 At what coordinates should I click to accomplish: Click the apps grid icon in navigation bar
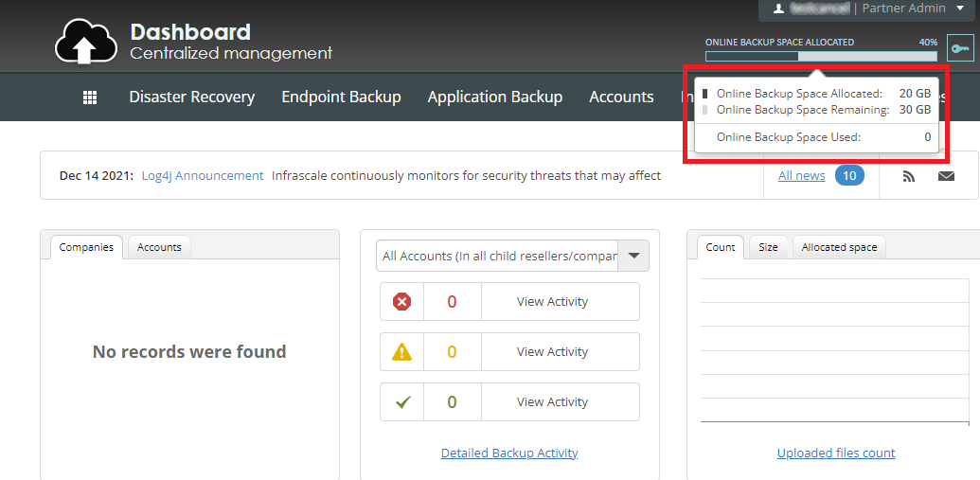pos(90,98)
